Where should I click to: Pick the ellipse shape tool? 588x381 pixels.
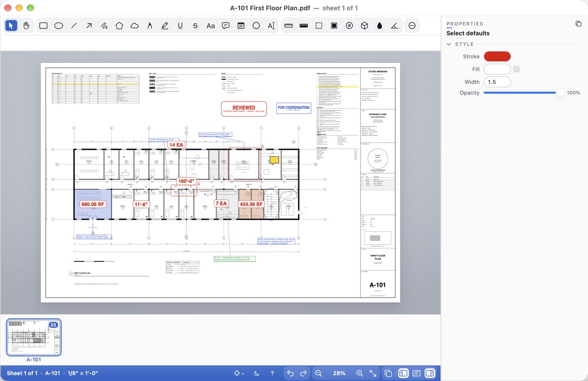58,25
